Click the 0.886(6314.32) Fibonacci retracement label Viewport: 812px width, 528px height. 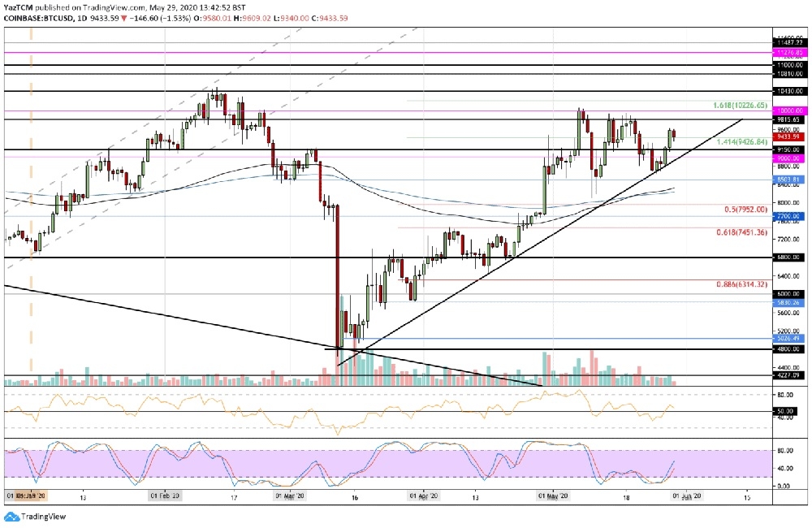click(x=741, y=284)
